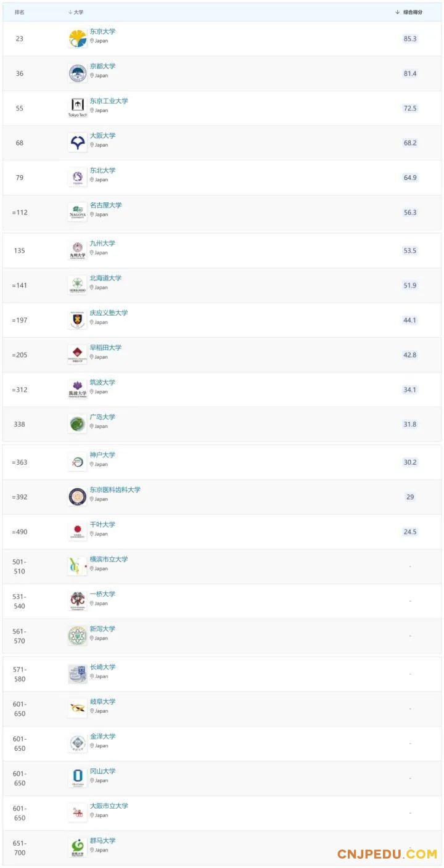The image size is (444, 868).
Task: Click the 排名 column header
Action: 20,12
